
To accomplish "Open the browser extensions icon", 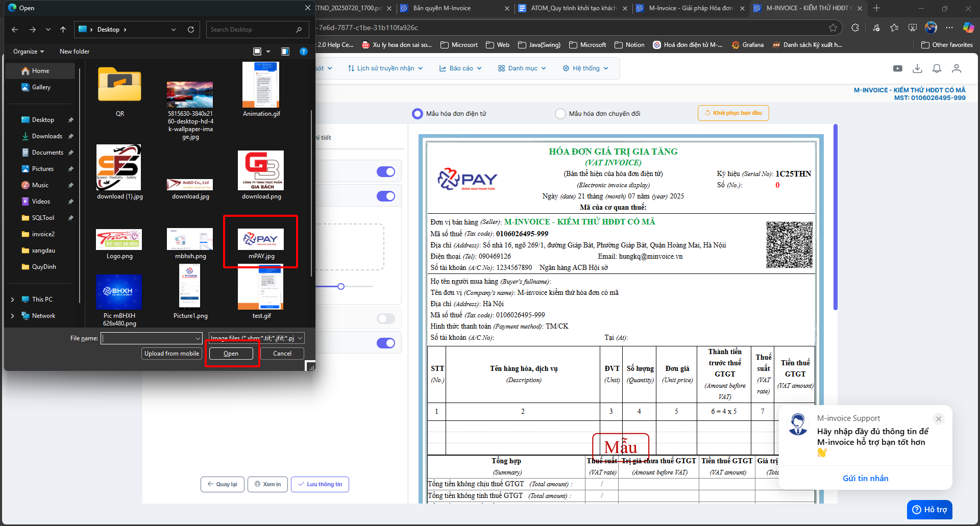I will (855, 28).
